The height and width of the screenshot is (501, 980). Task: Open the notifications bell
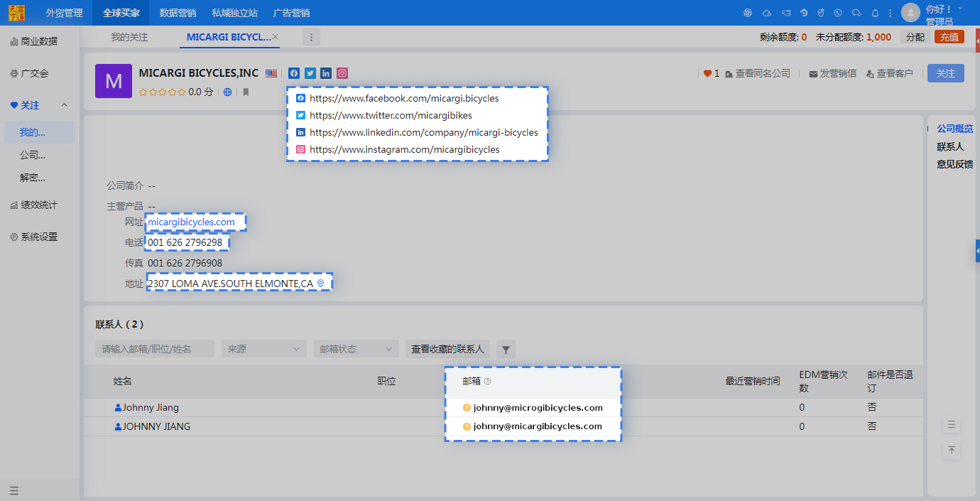[875, 13]
